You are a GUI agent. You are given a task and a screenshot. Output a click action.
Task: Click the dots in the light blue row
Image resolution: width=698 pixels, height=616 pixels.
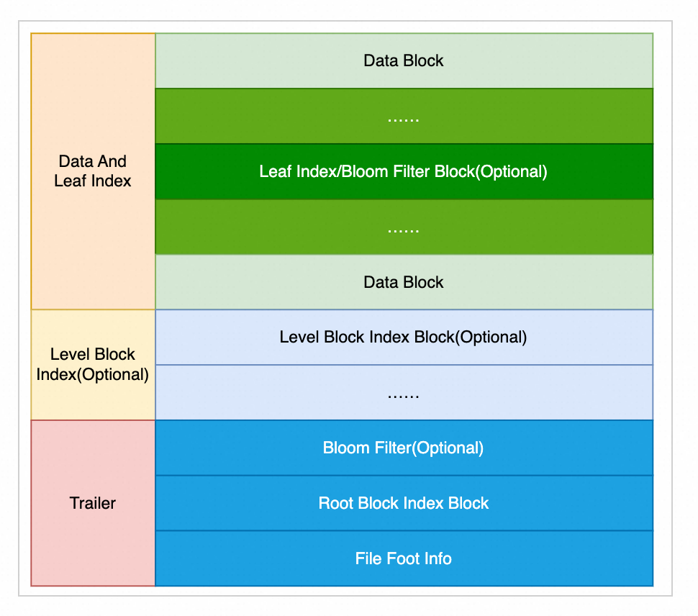point(403,394)
